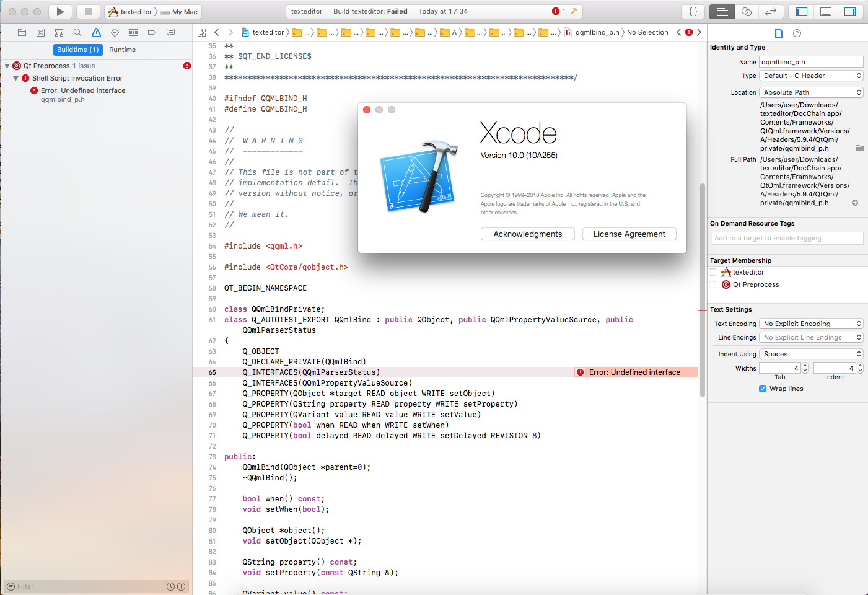The width and height of the screenshot is (868, 595).
Task: Show the Debug area panel
Action: (826, 11)
